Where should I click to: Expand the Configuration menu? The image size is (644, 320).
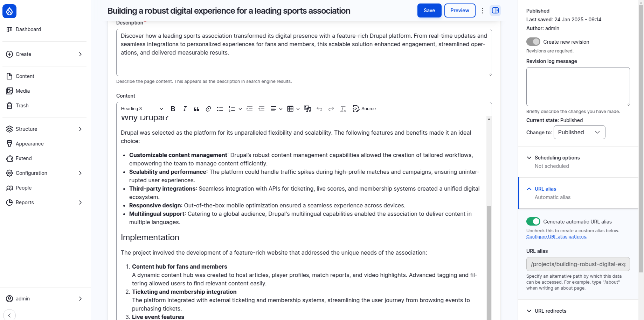tap(44, 173)
